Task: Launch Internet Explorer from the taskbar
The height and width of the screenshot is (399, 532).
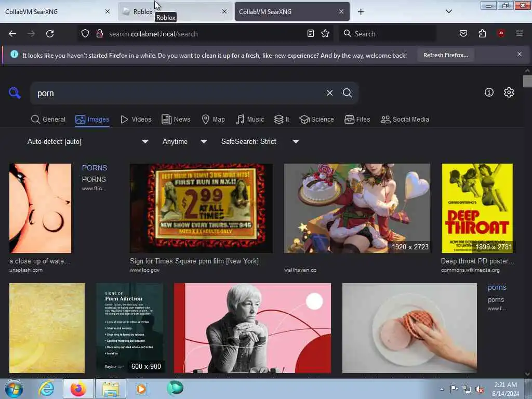Action: coord(46,389)
